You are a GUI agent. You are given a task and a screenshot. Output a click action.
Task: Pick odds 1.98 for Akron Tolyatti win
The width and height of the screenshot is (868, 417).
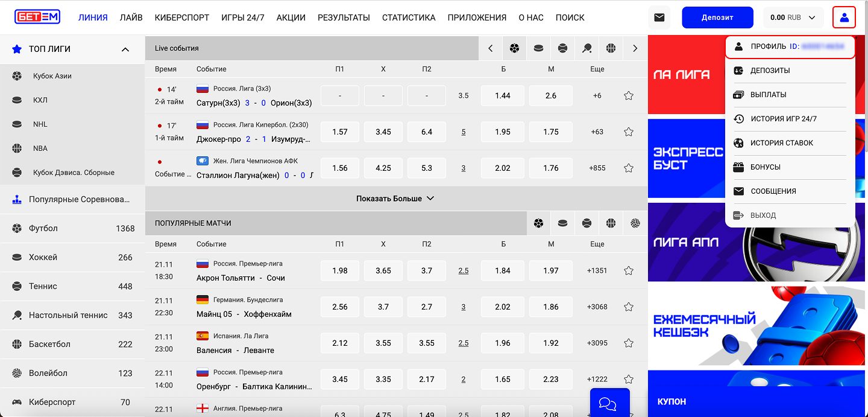340,270
